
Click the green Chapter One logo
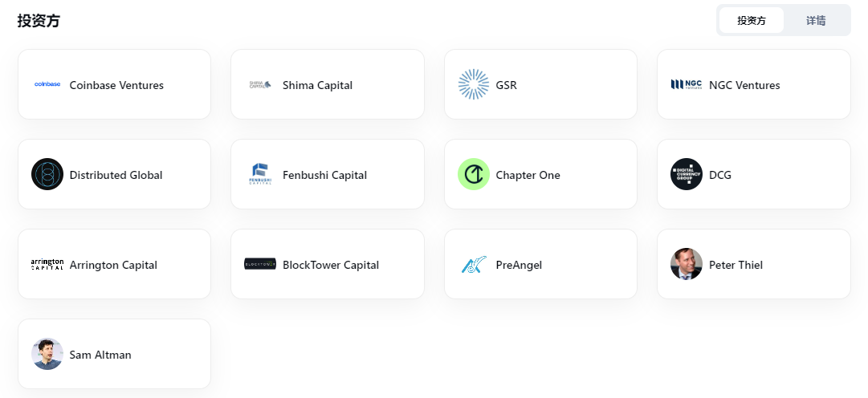474,174
